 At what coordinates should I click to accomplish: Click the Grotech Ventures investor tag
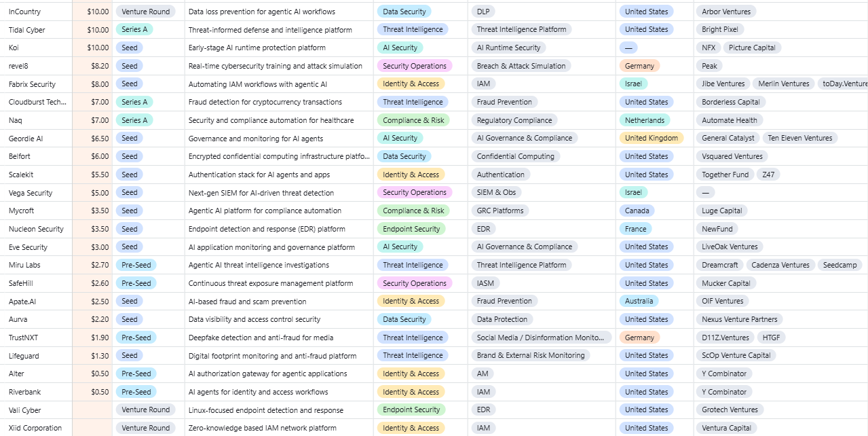pos(730,410)
